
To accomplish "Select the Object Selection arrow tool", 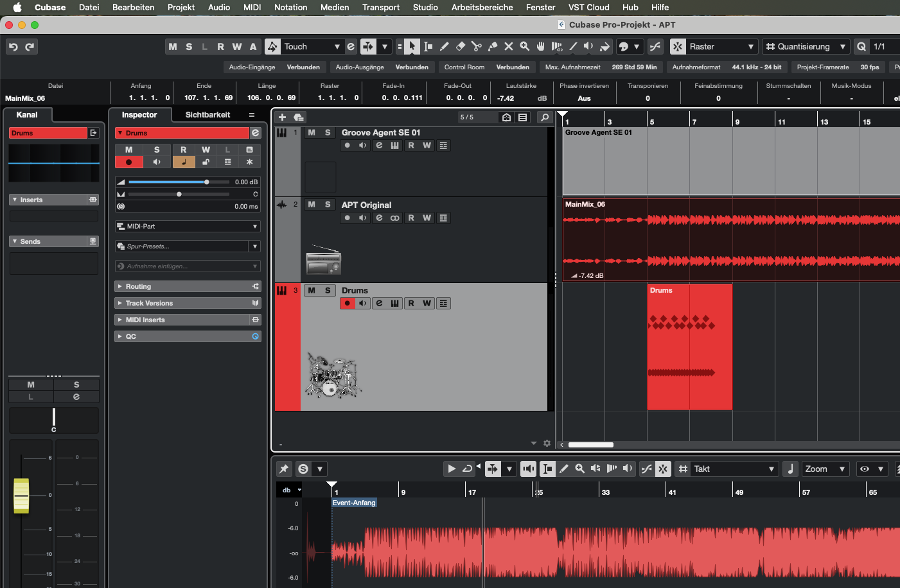I will click(412, 46).
